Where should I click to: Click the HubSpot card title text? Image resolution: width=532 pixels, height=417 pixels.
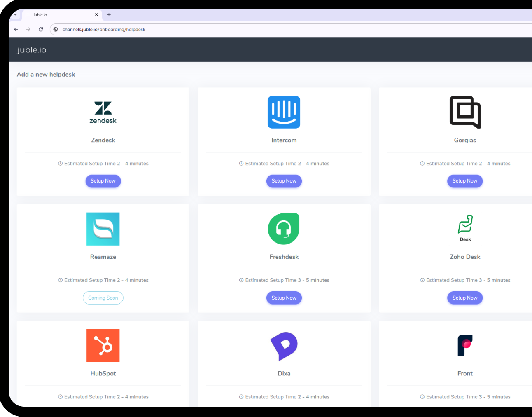(x=103, y=373)
